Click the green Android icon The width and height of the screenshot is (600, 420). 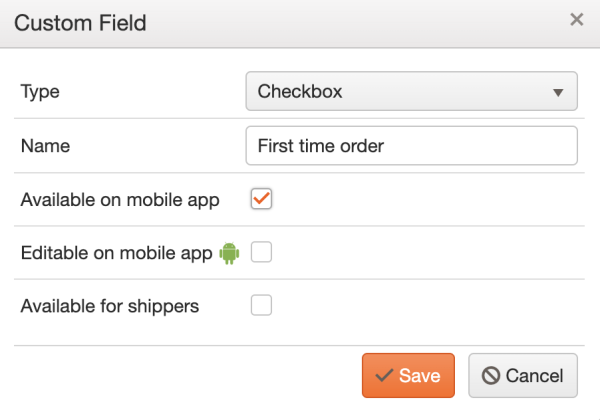pyautogui.click(x=230, y=253)
